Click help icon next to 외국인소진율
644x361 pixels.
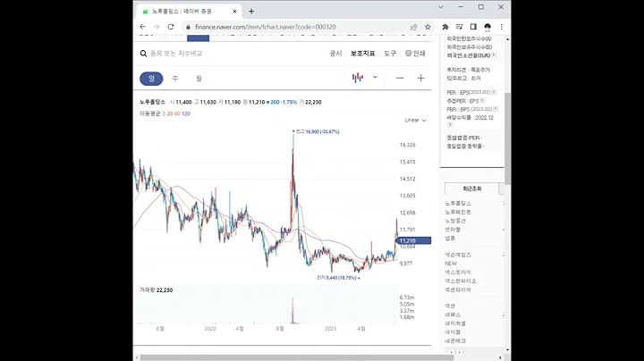tap(494, 55)
